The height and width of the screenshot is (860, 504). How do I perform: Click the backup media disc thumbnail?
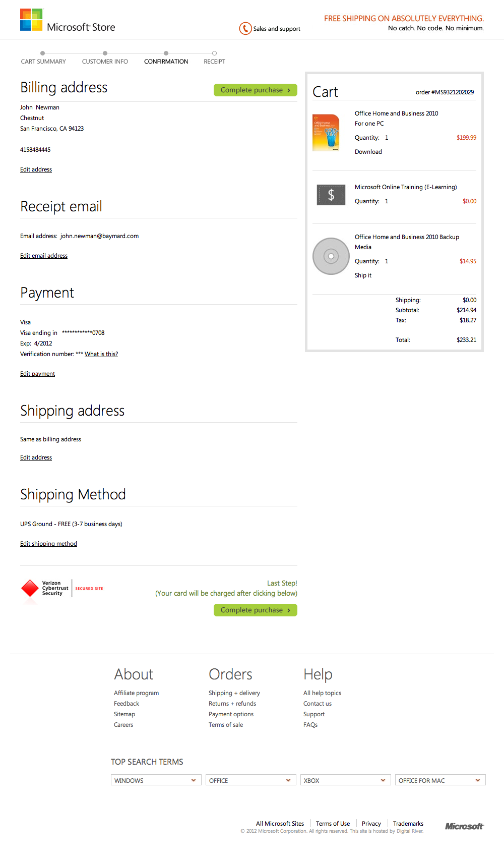(331, 256)
